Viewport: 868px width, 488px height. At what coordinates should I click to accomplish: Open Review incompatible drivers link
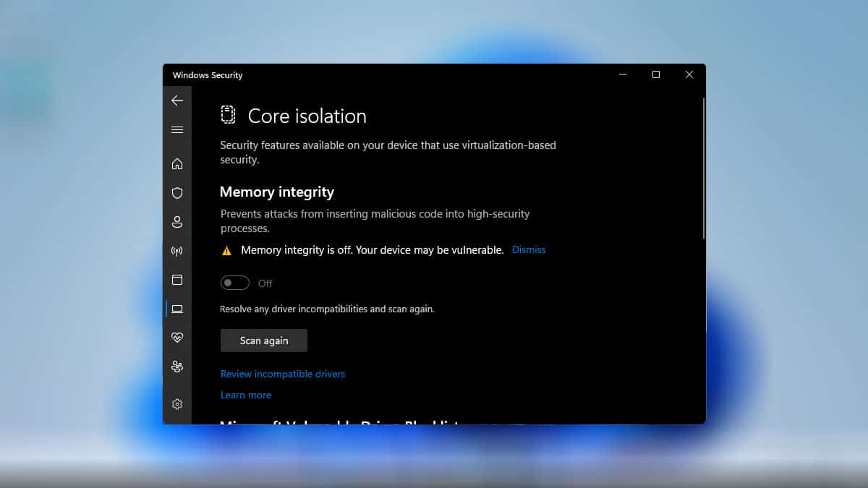pyautogui.click(x=283, y=374)
